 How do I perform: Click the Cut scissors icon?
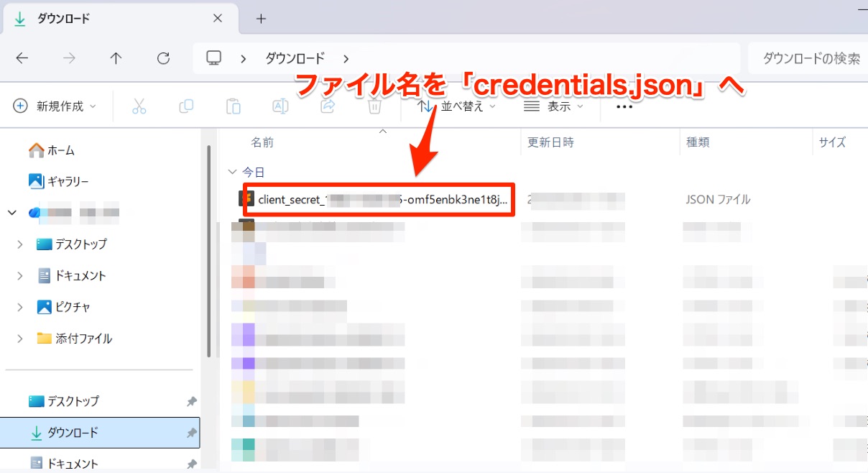139,106
